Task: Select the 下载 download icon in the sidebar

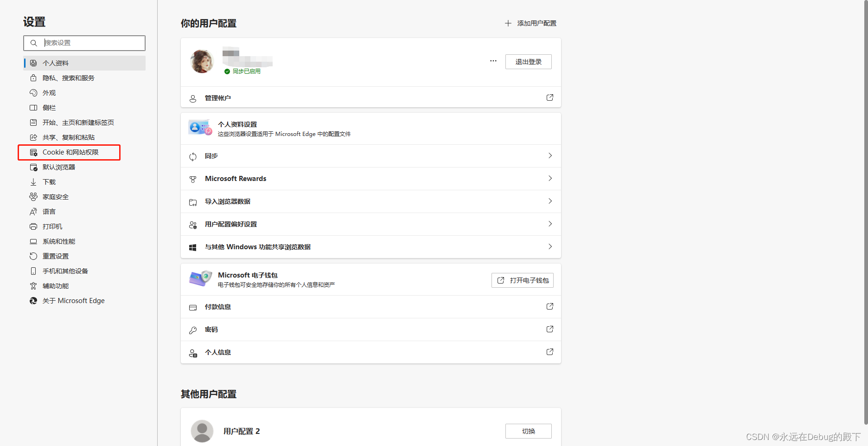Action: (x=33, y=181)
